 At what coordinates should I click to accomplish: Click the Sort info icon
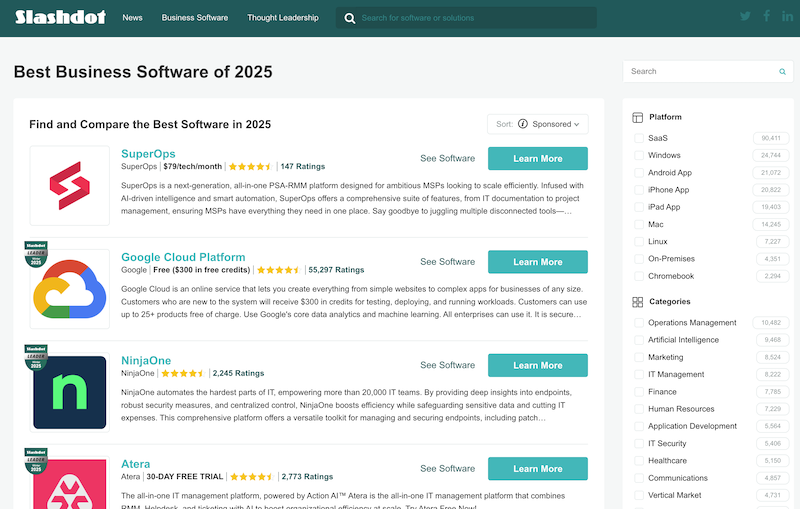click(x=522, y=124)
